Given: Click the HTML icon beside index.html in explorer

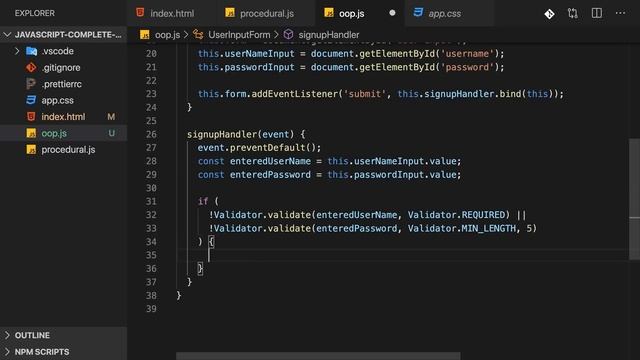Looking at the screenshot, I should point(31,117).
